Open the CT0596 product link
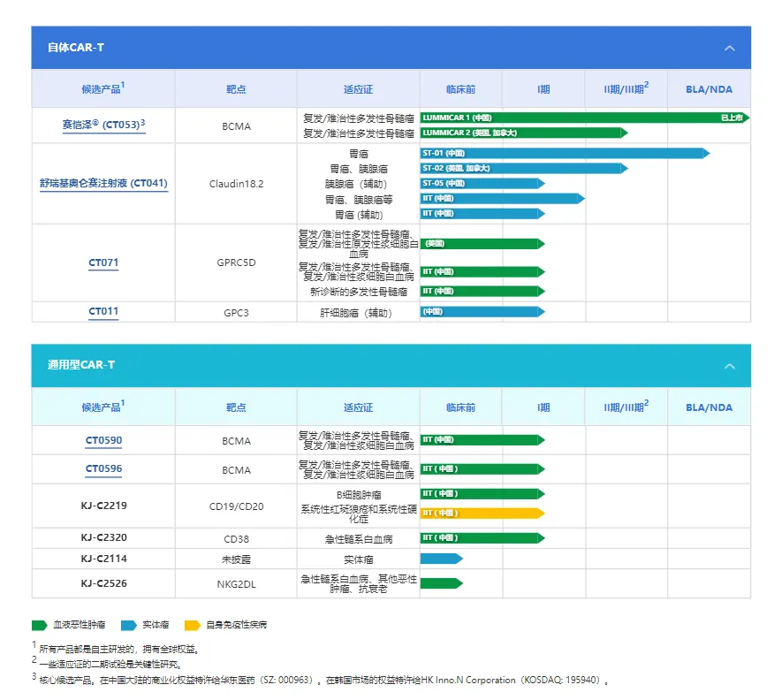782x700 pixels. (x=103, y=469)
